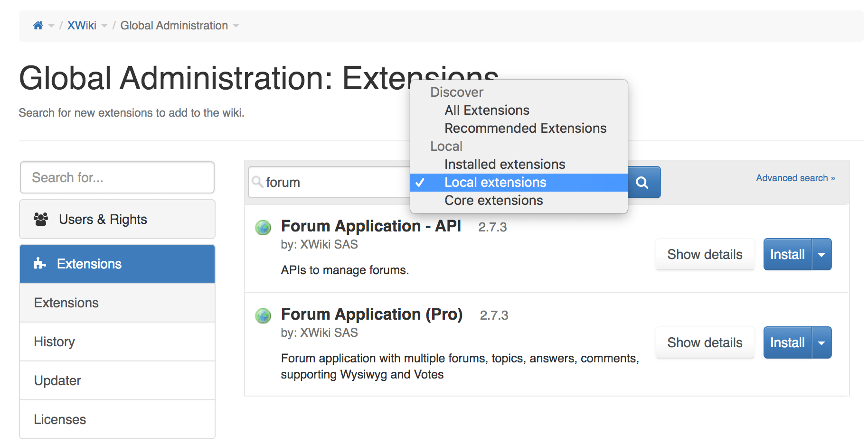Focus the sidebar 'Search for...' field
The height and width of the screenshot is (443, 868).
pos(117,177)
